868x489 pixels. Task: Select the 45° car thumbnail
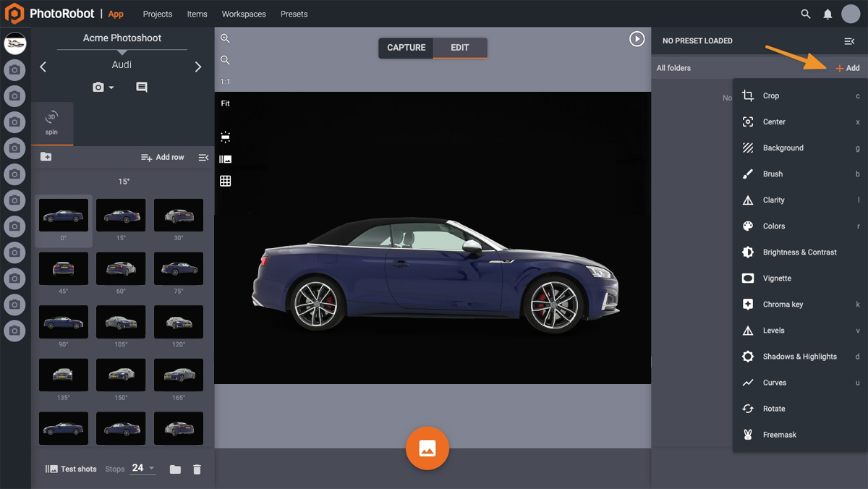(x=64, y=269)
